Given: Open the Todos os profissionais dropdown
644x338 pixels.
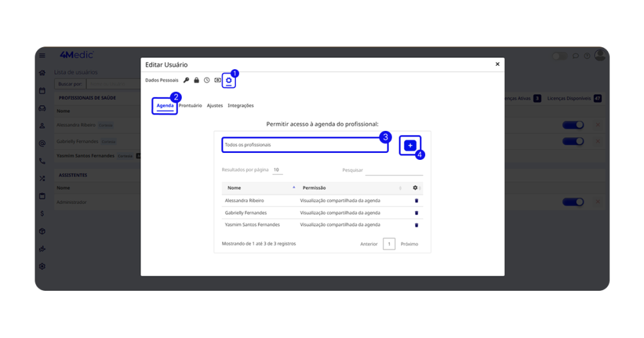Looking at the screenshot, I should pos(305,145).
